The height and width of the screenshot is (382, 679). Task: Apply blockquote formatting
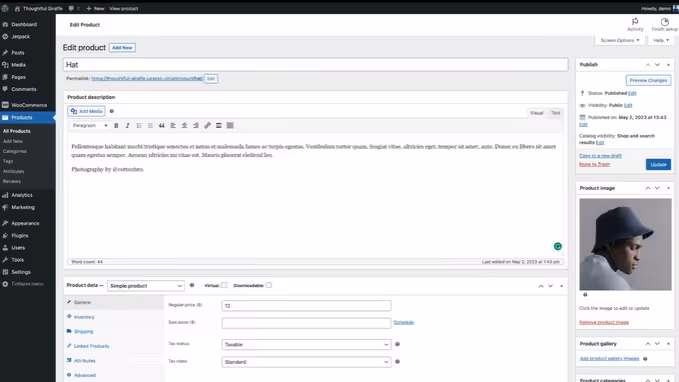162,126
